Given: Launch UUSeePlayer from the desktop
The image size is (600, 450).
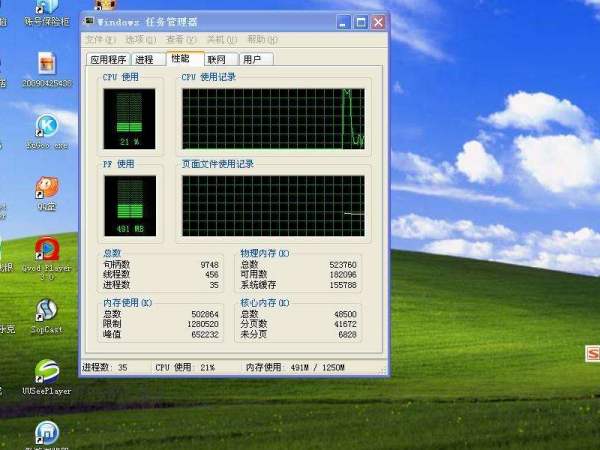Looking at the screenshot, I should (x=46, y=372).
